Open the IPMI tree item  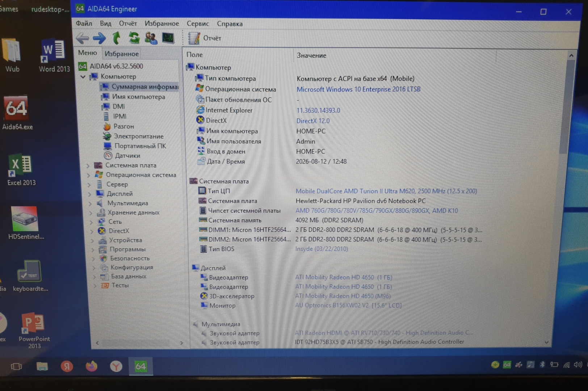coord(115,116)
